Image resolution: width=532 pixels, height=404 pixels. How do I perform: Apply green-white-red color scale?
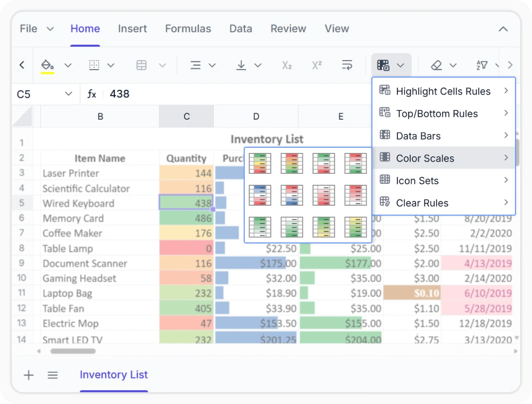[x=323, y=163]
